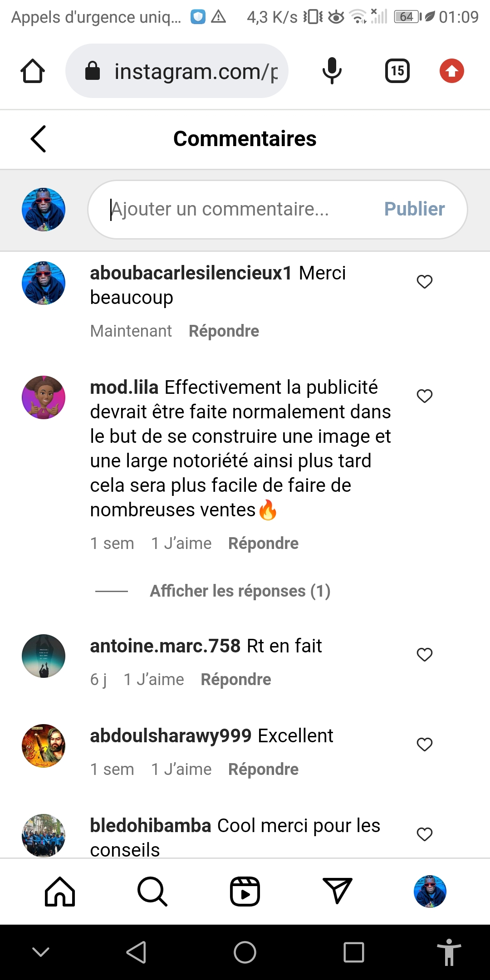Tap the microphone voice search icon
The height and width of the screenshot is (980, 490).
(x=332, y=71)
